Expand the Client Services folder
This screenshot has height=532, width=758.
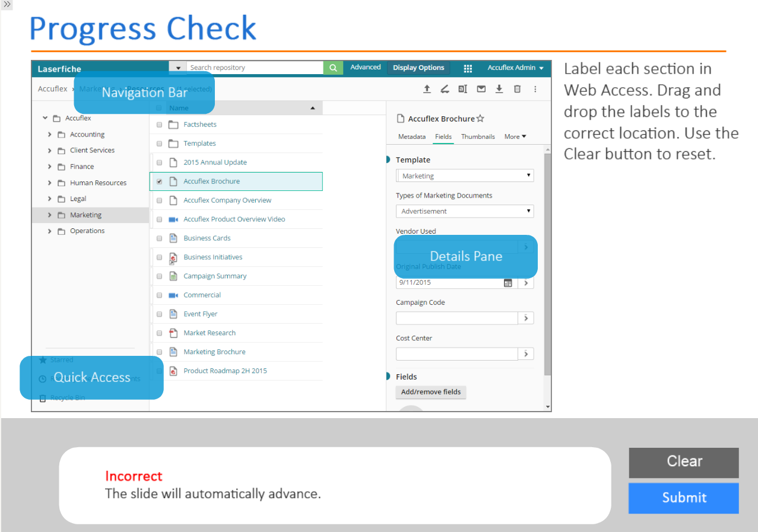[50, 151]
